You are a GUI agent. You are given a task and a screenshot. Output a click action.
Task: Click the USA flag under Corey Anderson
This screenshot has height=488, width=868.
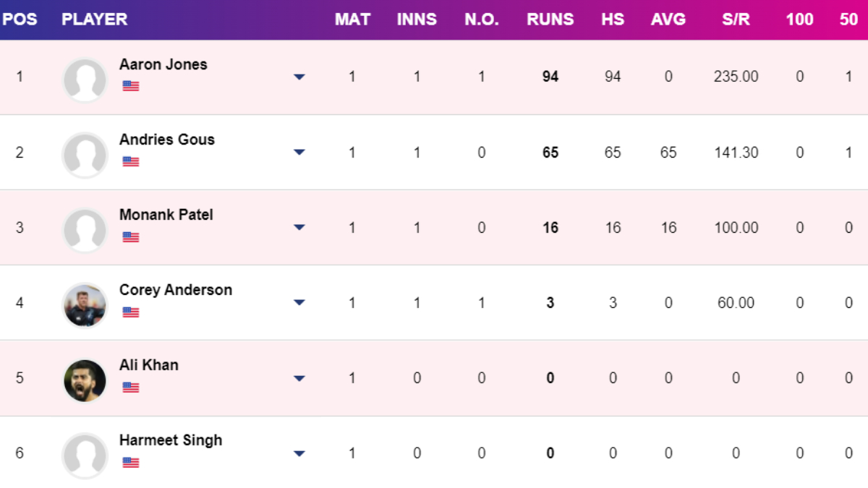point(131,312)
